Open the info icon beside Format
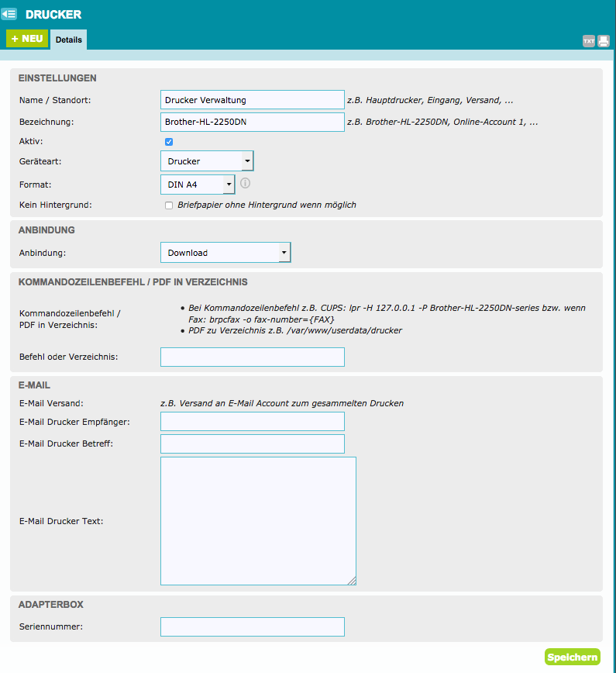Screen dimensions: 616x673 [x=246, y=184]
